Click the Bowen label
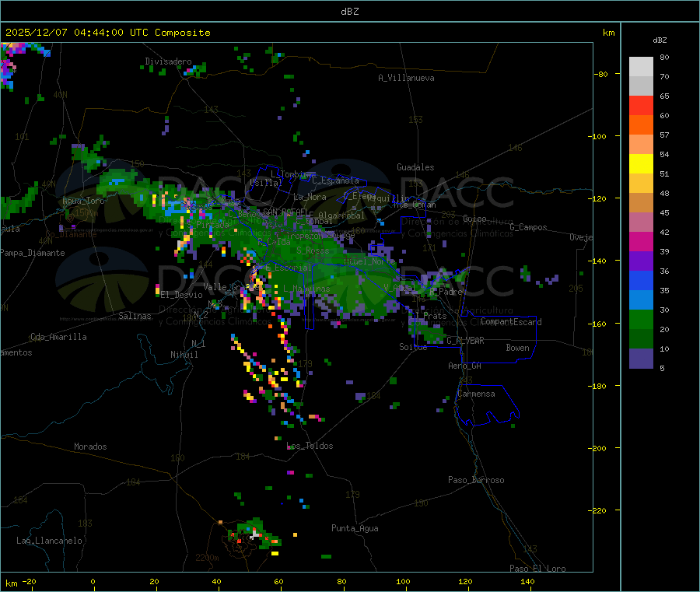This screenshot has height=592, width=700. (518, 347)
